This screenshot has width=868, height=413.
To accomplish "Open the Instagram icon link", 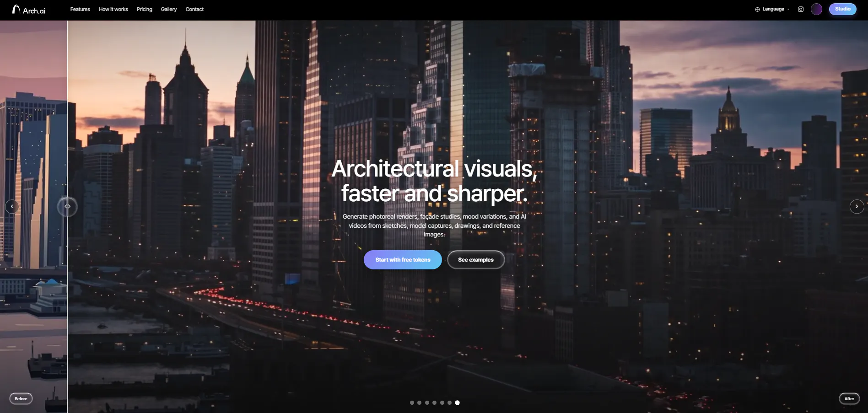I will (x=801, y=9).
